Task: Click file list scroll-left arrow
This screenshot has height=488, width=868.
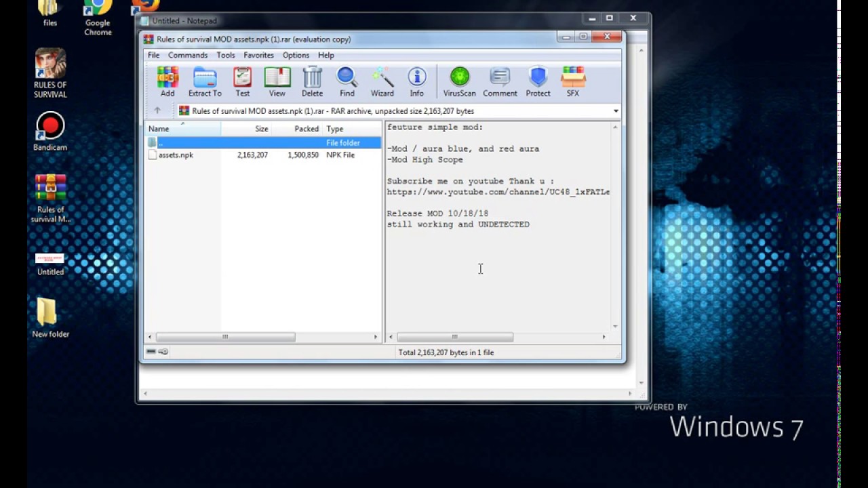Action: pyautogui.click(x=150, y=337)
